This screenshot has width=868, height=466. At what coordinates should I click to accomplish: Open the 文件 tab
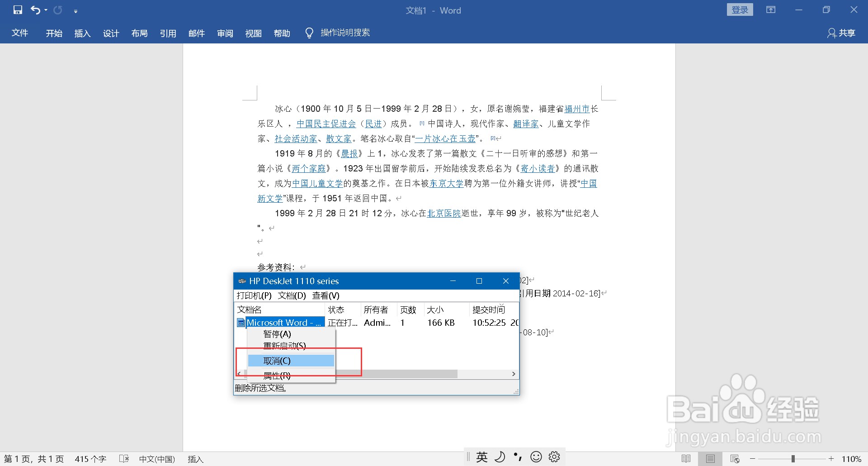20,33
